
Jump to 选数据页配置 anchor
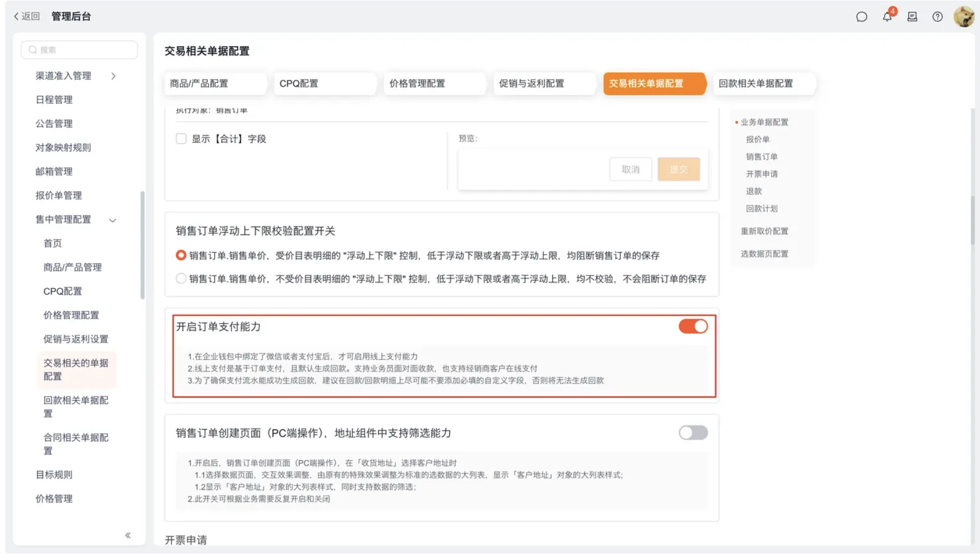[764, 254]
